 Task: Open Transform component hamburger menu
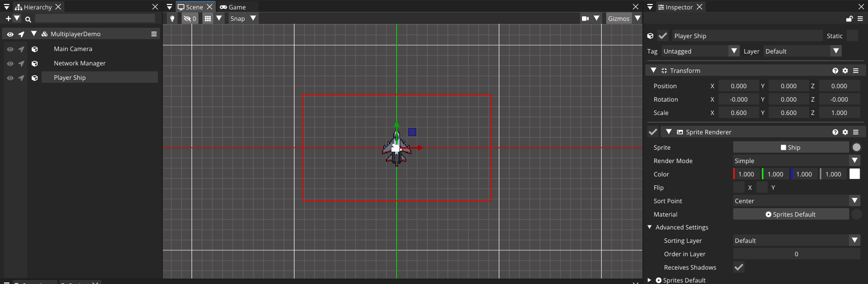click(x=856, y=70)
